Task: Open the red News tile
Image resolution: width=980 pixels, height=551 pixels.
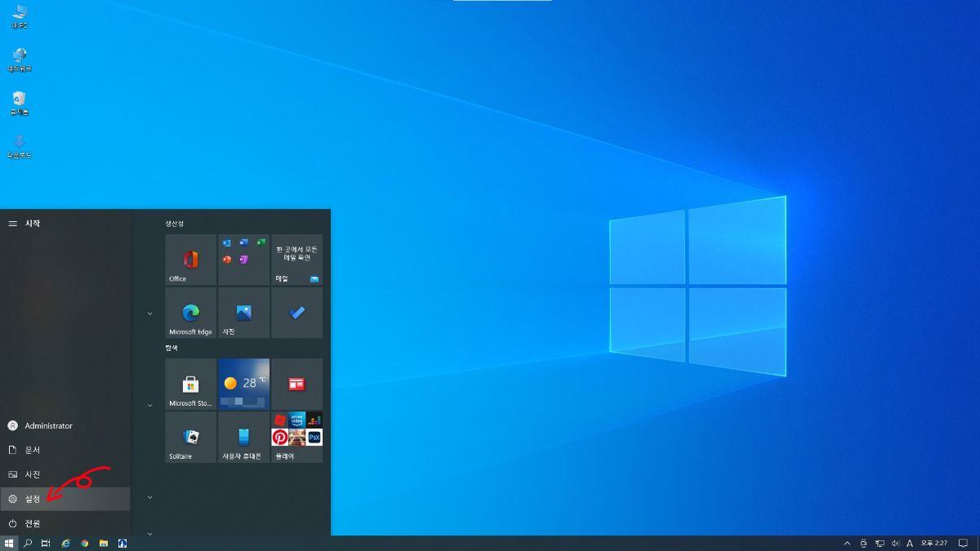Action: pyautogui.click(x=296, y=384)
